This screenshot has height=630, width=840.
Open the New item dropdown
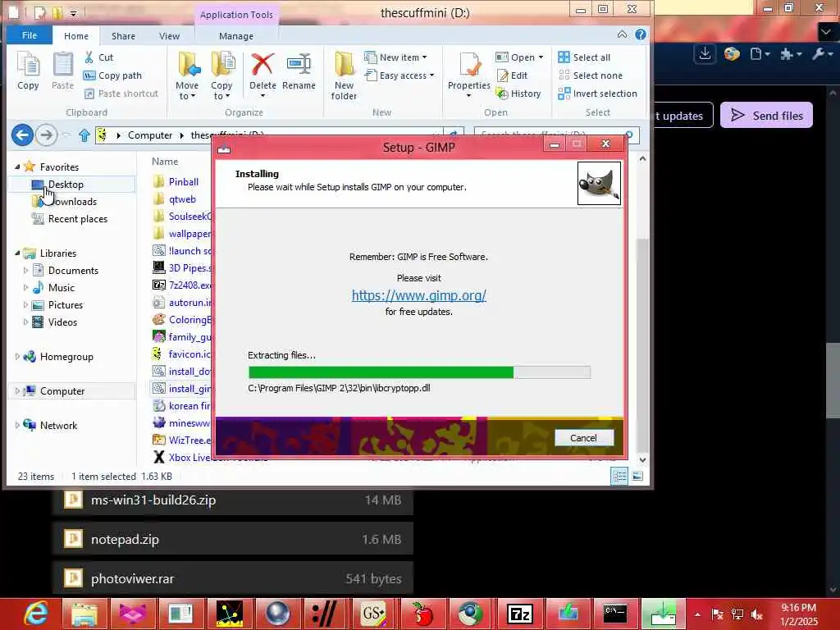click(396, 57)
